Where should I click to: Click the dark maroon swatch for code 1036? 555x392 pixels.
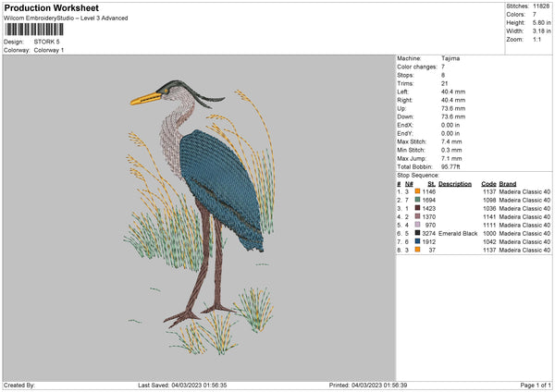[x=419, y=208]
